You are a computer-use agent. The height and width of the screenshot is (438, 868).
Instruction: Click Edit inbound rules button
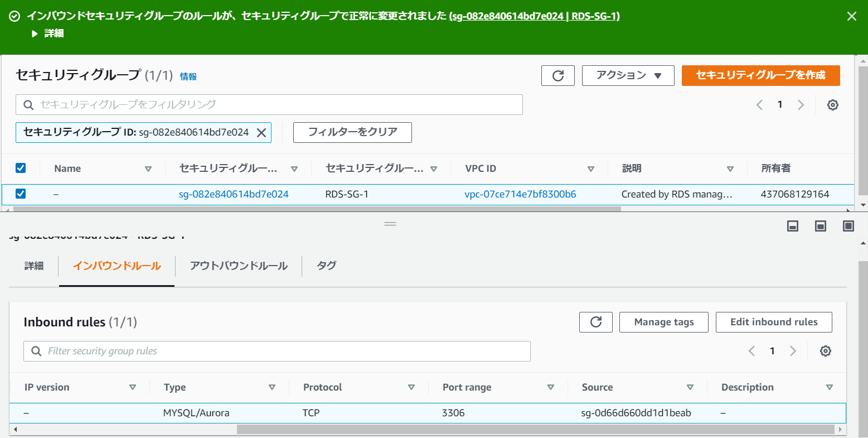pyautogui.click(x=774, y=322)
